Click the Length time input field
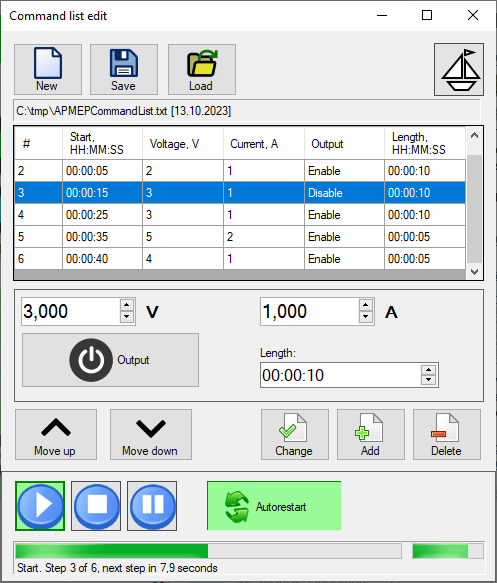Image resolution: width=497 pixels, height=583 pixels. (341, 375)
